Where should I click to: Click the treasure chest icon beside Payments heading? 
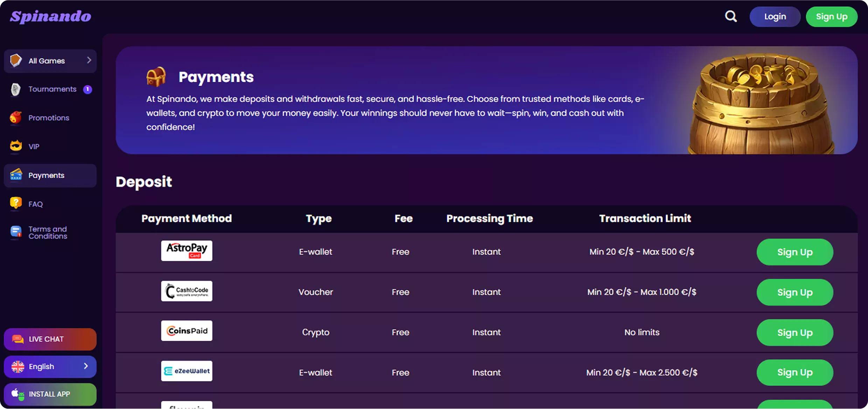156,77
